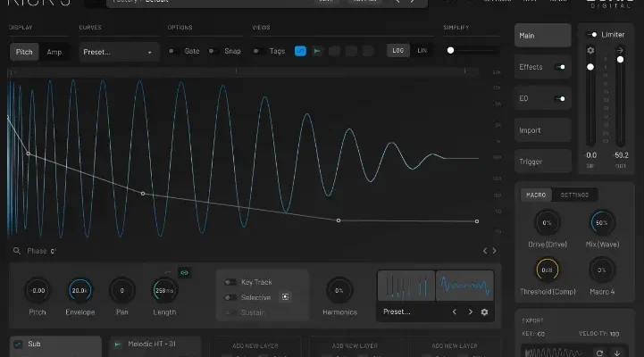Click the magnifier icon beside Phase
Viewport: 644px width, 357px height.
pyautogui.click(x=18, y=252)
